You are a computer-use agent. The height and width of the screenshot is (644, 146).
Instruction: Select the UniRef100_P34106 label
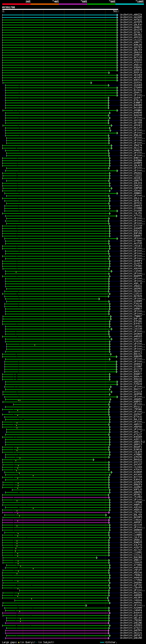[131, 304]
